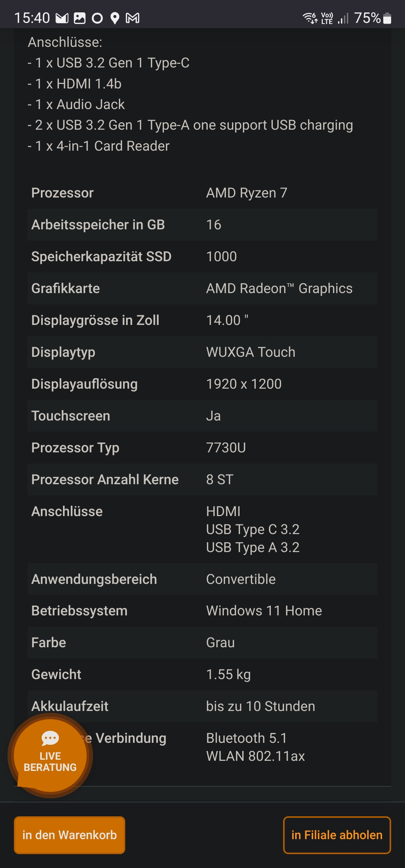Tap the VoLTE indicator icon
The height and width of the screenshot is (868, 405).
click(x=327, y=18)
